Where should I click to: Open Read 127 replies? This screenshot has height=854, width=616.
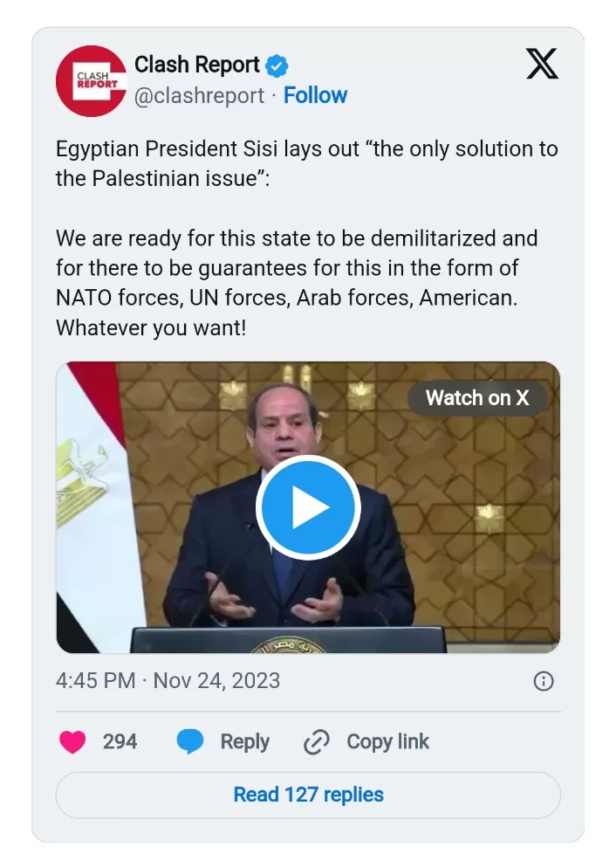coord(308,795)
